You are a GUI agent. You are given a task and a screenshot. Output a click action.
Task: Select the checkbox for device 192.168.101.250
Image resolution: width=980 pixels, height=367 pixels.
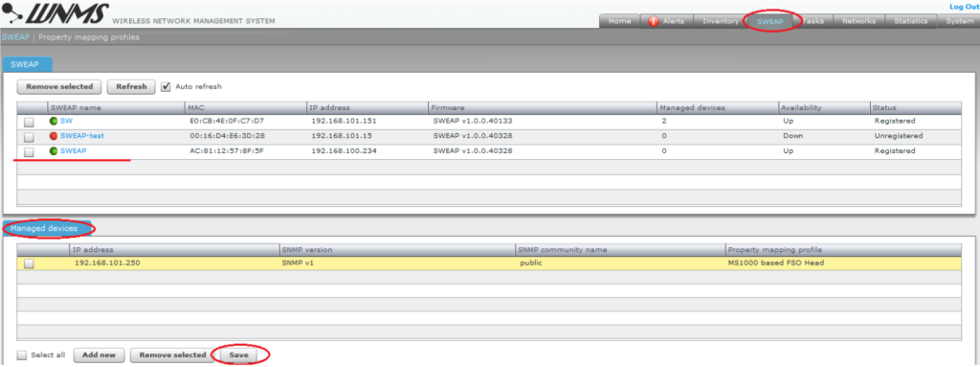click(x=29, y=264)
